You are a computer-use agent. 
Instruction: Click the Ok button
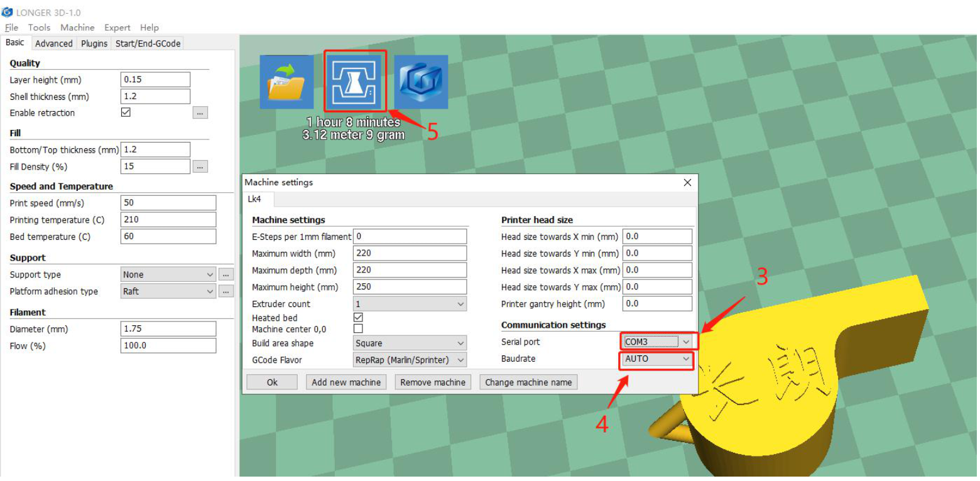(x=272, y=382)
